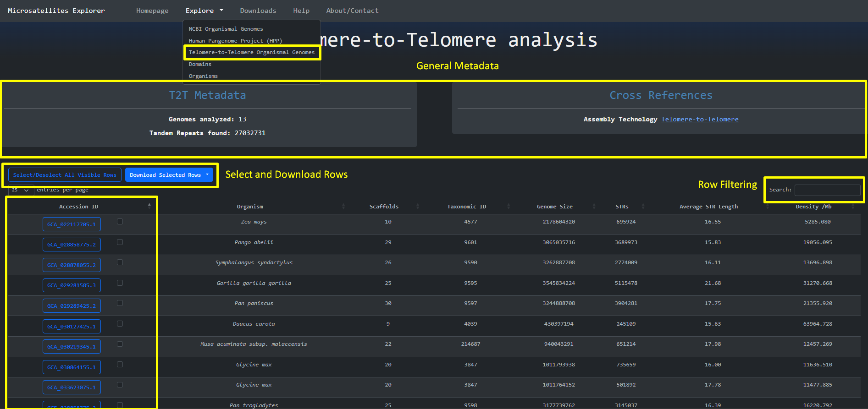Click the STRs column sort icon
This screenshot has height=409, width=868.
(643, 207)
